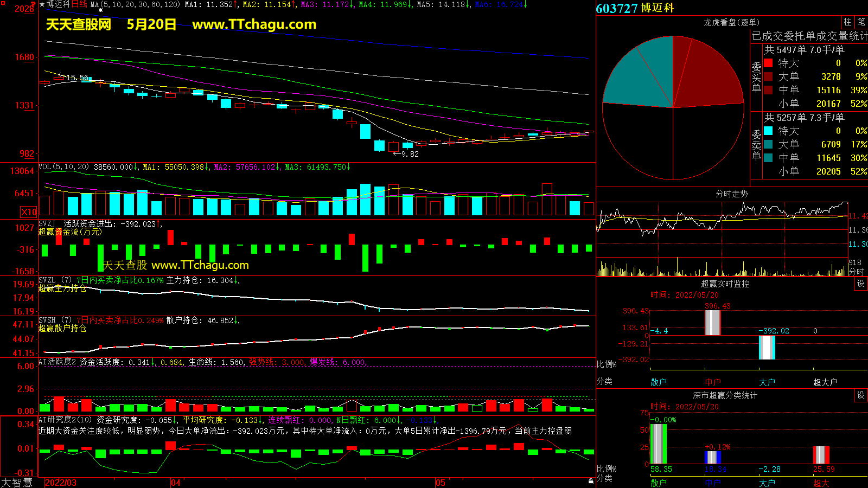Viewport: 868px width, 488px height.
Task: Open 设 settings for 超赢实时监控
Action: coord(861,284)
